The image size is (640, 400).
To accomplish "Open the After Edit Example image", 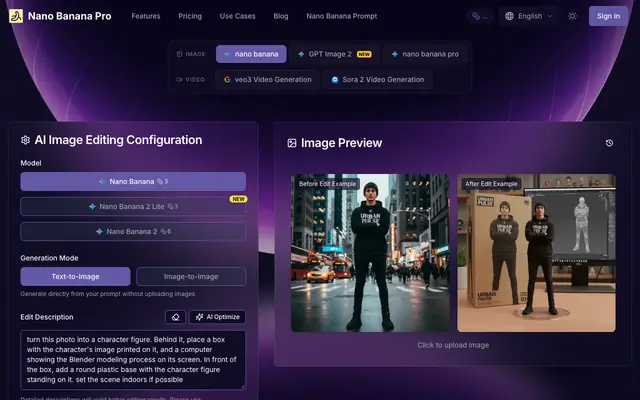I will (536, 253).
